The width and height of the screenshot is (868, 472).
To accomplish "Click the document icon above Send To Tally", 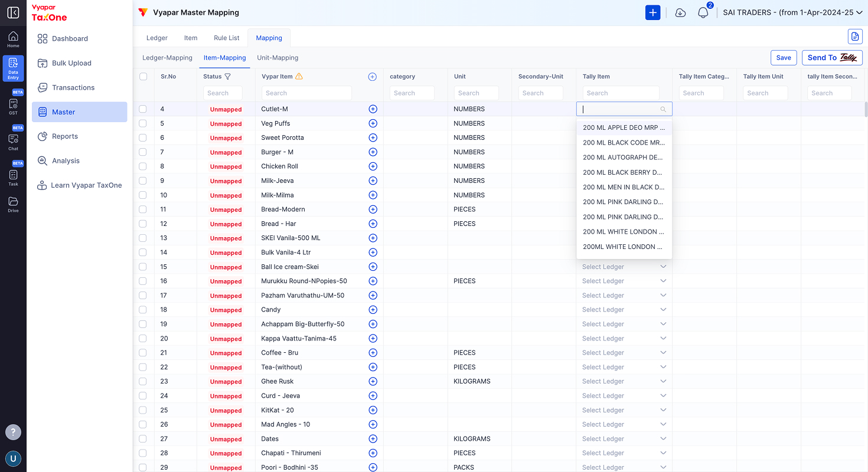I will 855,37.
